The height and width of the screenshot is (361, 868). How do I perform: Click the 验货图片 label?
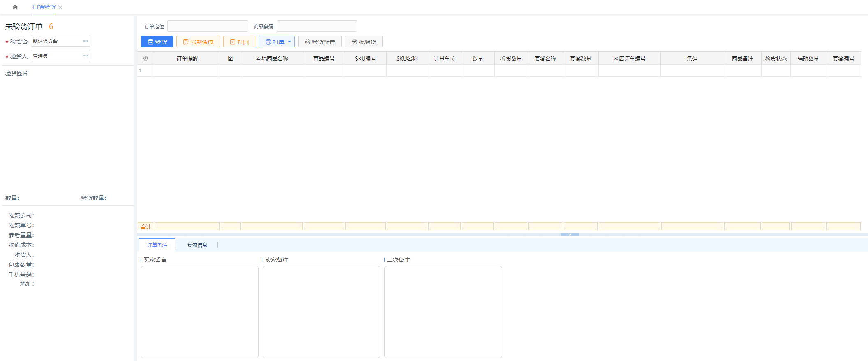click(17, 73)
